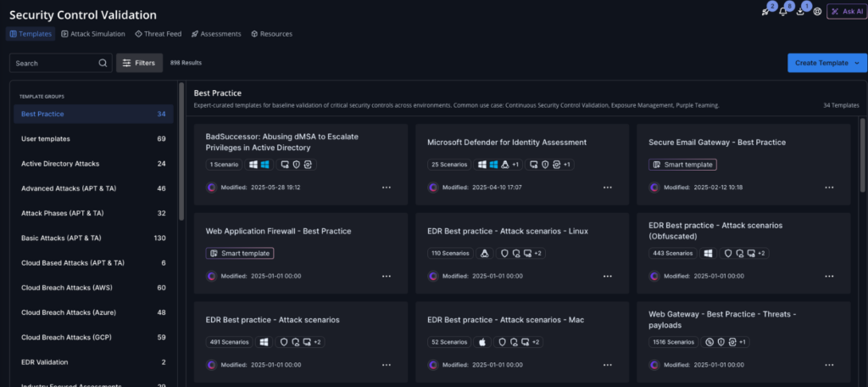Image resolution: width=868 pixels, height=387 pixels.
Task: Click the 1516 Scenarios badge
Action: [x=672, y=342]
